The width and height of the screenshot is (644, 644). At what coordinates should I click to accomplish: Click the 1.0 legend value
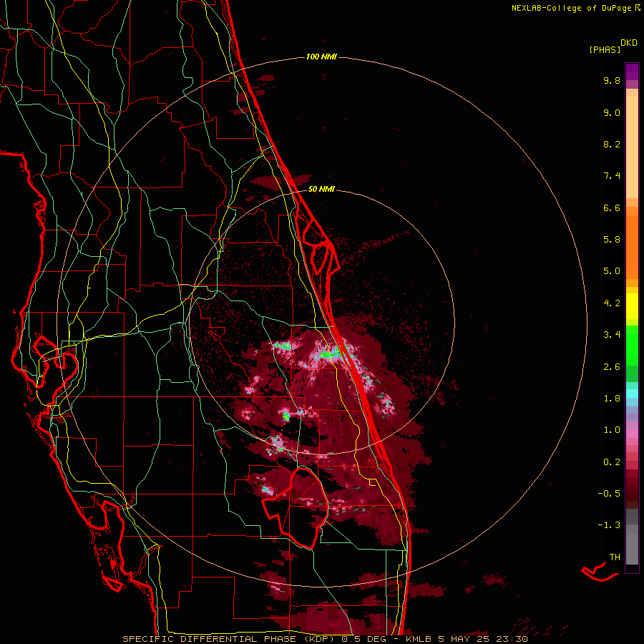[612, 430]
